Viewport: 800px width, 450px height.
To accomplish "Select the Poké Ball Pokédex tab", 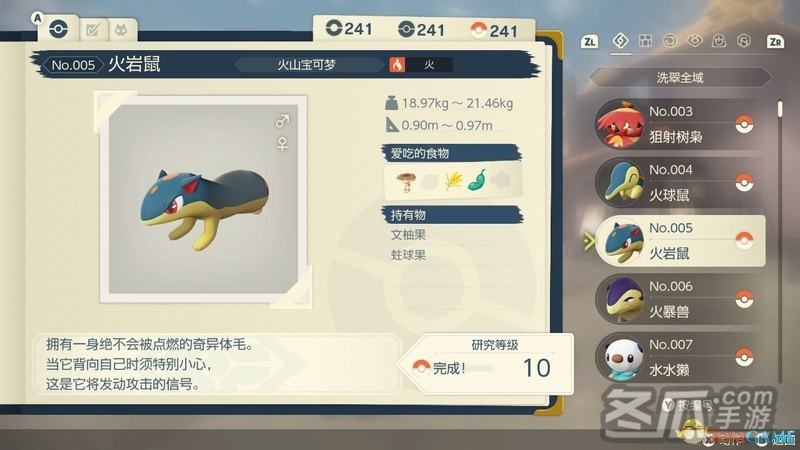I will tap(58, 29).
